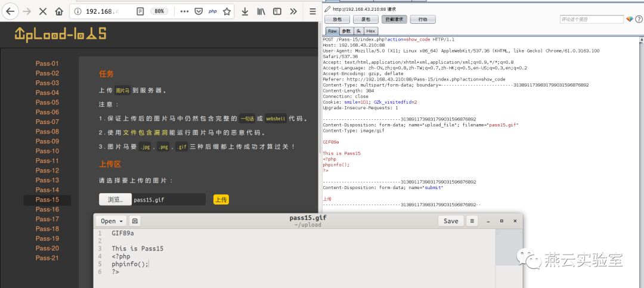This screenshot has height=288, width=644.
Task: Open Pass-03 in sidebar
Action: pyautogui.click(x=47, y=83)
